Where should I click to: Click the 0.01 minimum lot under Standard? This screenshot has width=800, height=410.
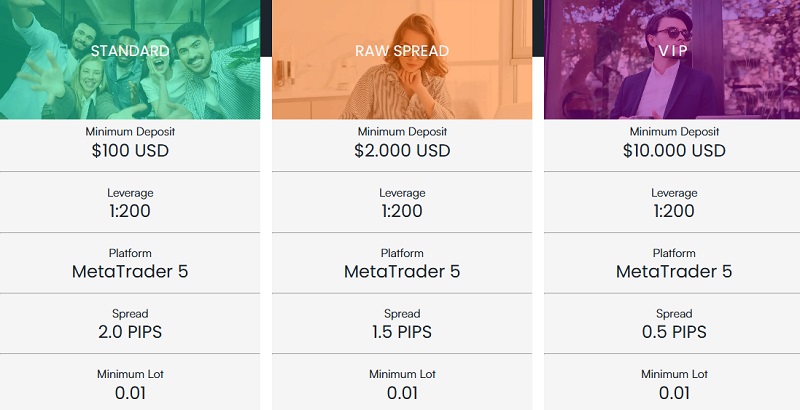[x=130, y=393]
